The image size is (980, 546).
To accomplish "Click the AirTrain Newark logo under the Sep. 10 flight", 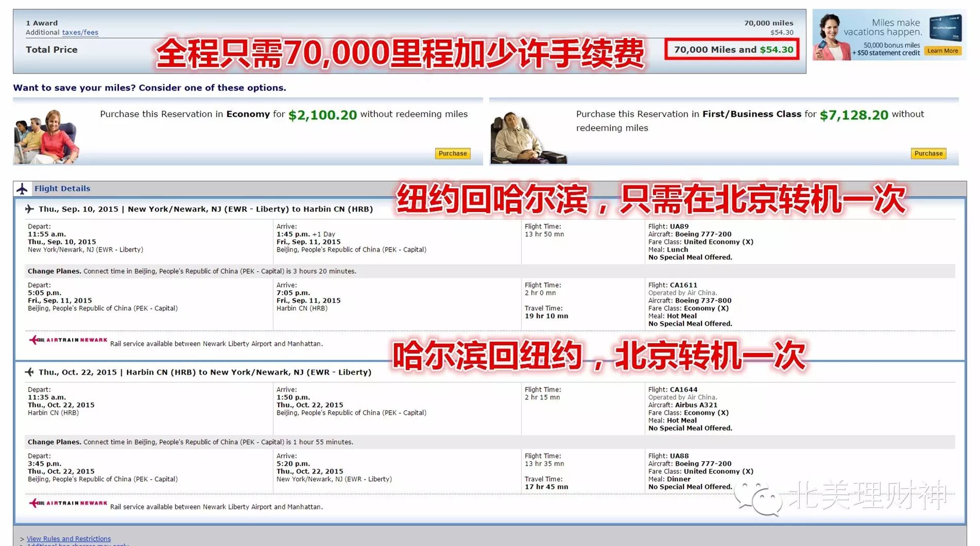I will tap(68, 340).
